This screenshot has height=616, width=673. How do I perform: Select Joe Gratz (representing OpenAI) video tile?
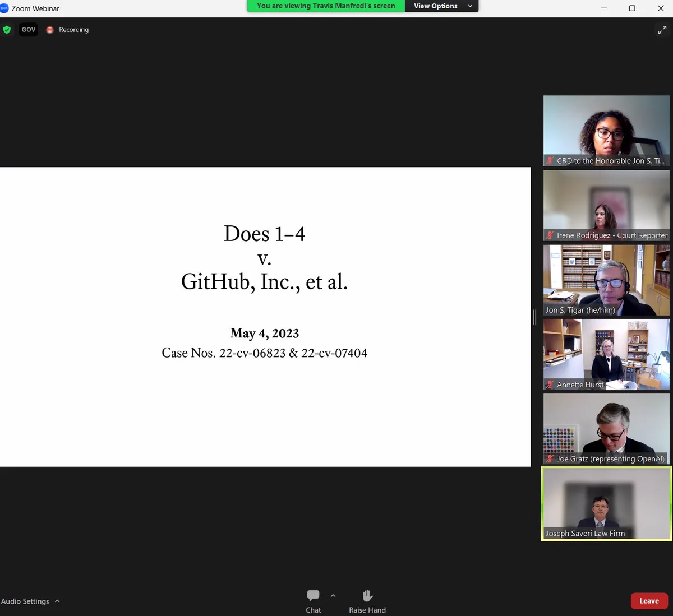[x=606, y=429]
